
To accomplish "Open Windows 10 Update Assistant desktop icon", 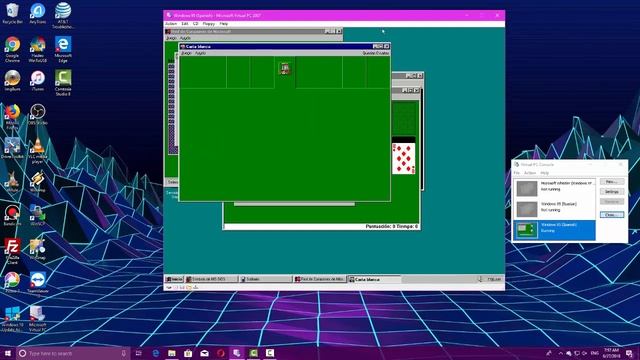I will coord(12,319).
